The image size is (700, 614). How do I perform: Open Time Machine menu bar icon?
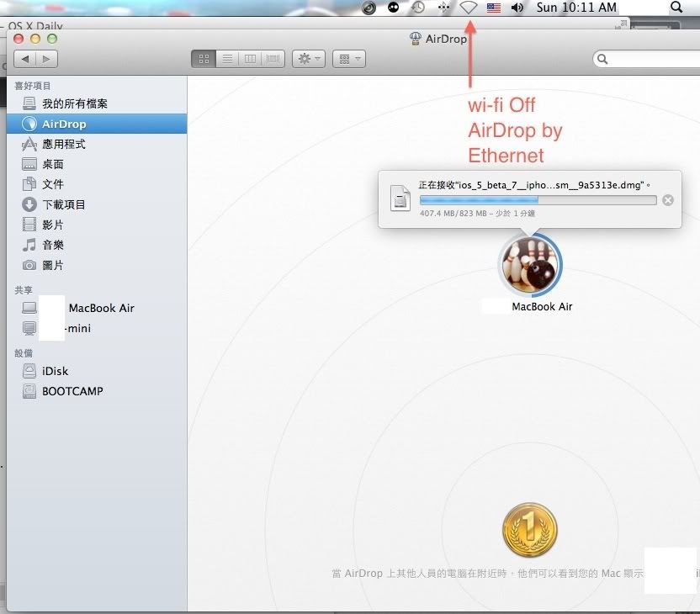click(x=418, y=8)
